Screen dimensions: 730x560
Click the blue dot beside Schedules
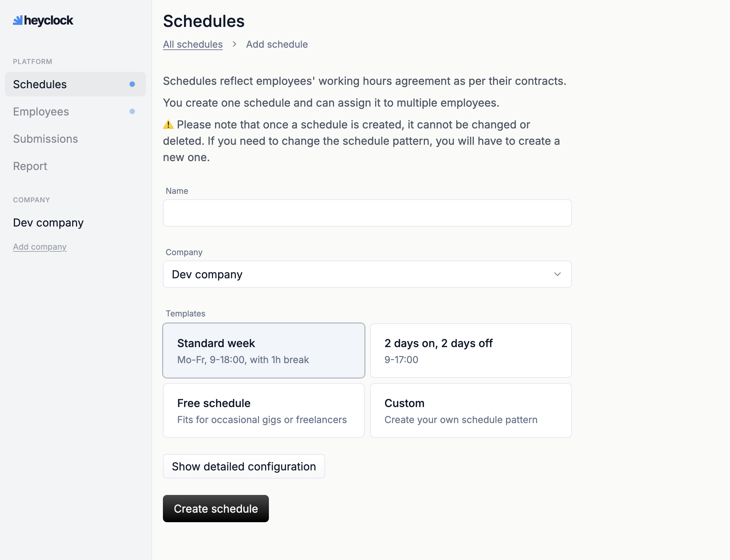[x=132, y=84]
